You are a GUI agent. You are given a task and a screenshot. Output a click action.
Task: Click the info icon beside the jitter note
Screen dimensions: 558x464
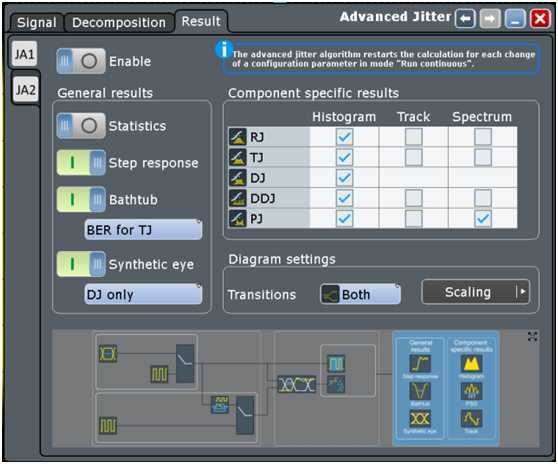coord(224,49)
